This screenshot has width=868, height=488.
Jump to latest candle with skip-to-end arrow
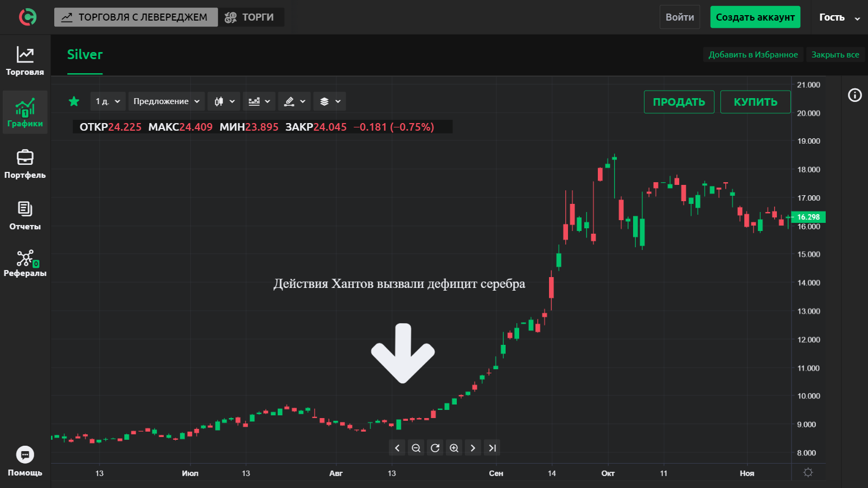(x=492, y=448)
